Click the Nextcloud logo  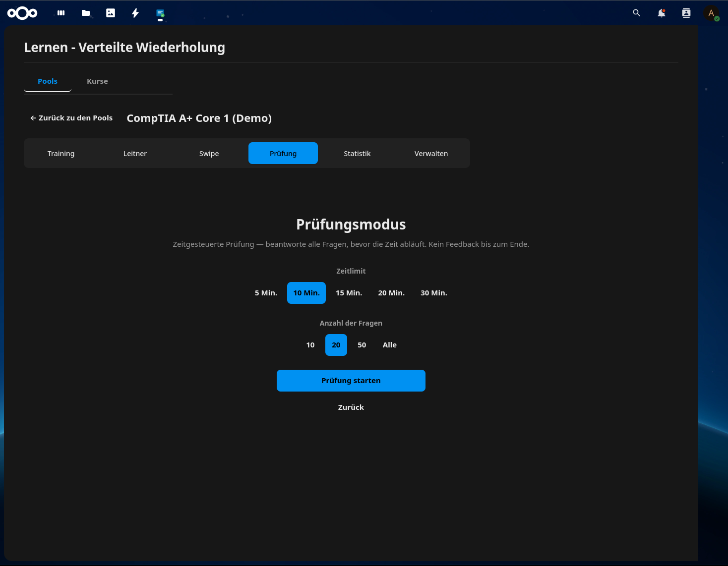pos(22,13)
